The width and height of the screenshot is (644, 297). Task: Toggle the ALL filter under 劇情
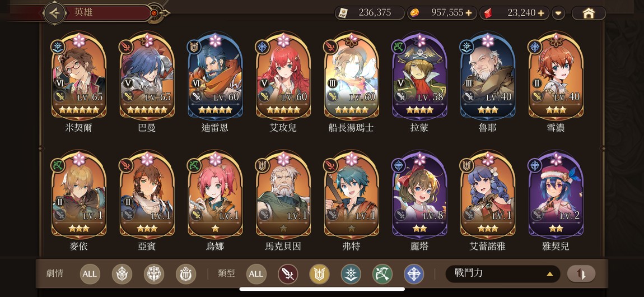[x=90, y=274]
